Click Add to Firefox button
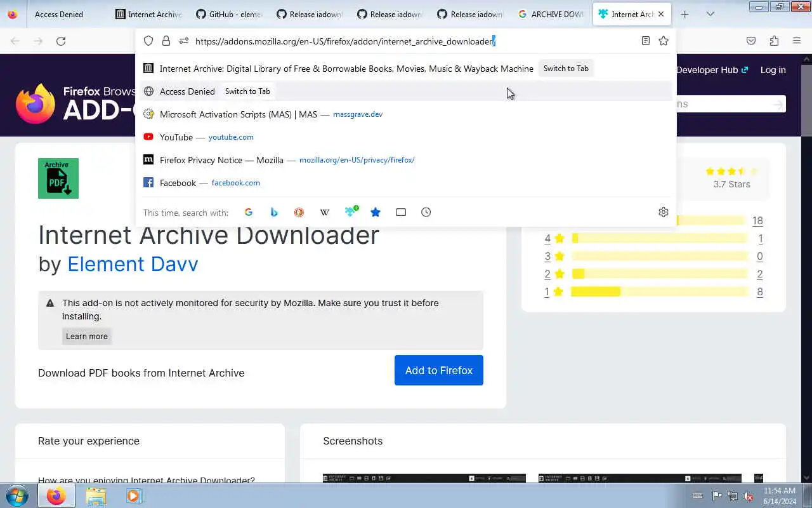The image size is (812, 508). pos(439,370)
